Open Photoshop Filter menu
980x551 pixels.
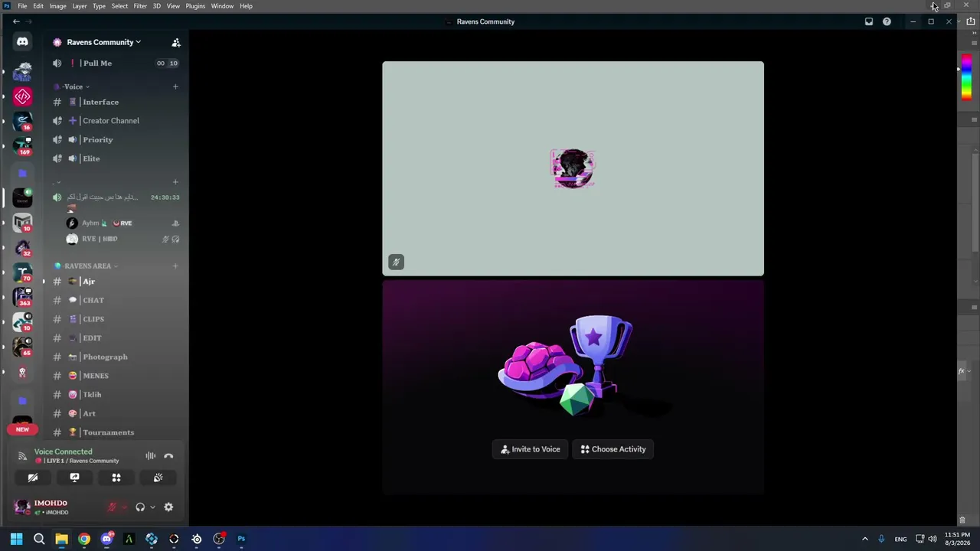coord(140,6)
